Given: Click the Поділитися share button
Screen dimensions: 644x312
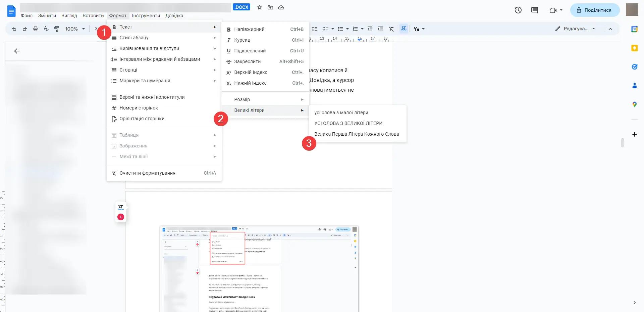Looking at the screenshot, I should tap(595, 10).
